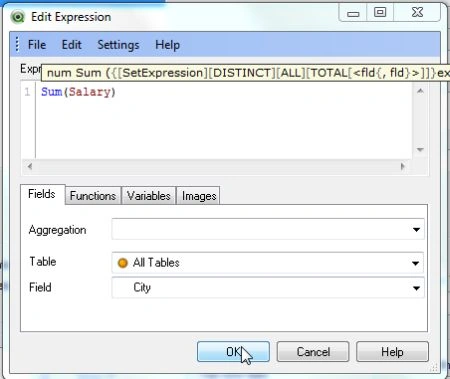This screenshot has width=450, height=379.
Task: Open the Field dropdown showing City
Action: (x=268, y=287)
